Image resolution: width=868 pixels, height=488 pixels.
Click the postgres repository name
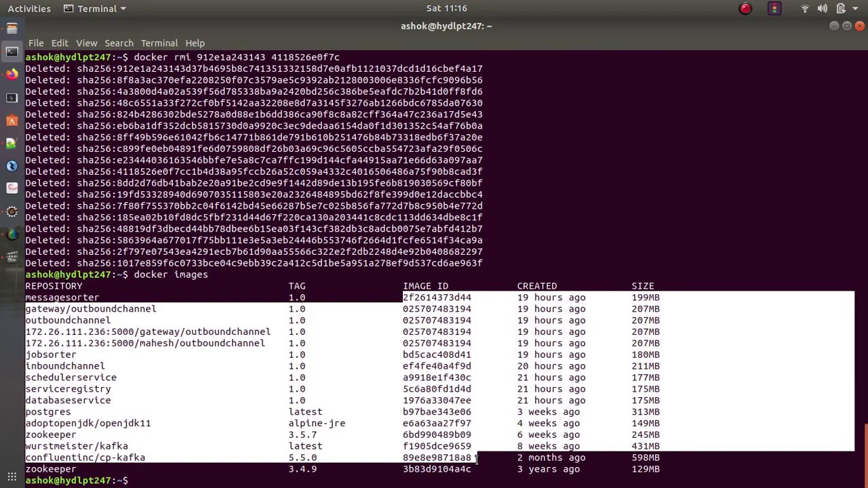[48, 412]
